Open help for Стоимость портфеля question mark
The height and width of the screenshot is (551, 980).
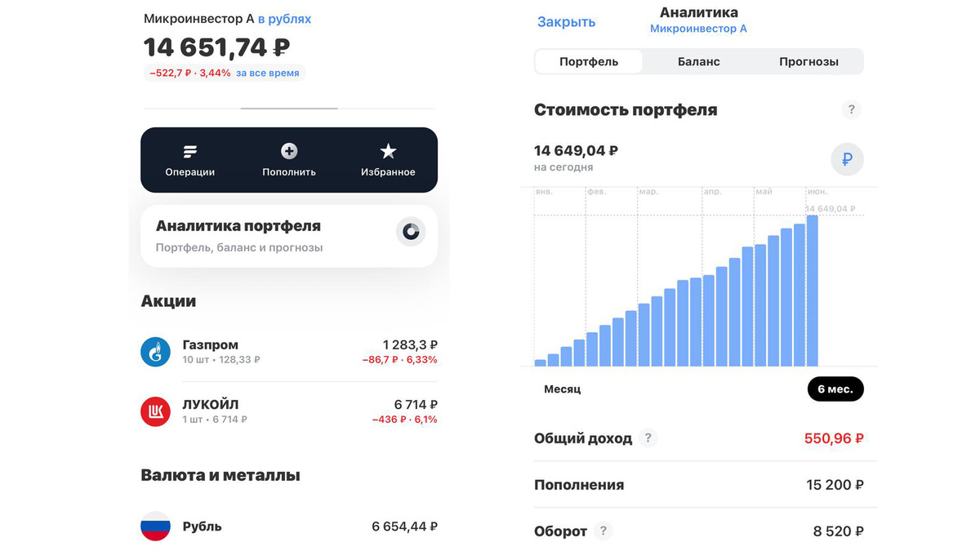click(851, 109)
